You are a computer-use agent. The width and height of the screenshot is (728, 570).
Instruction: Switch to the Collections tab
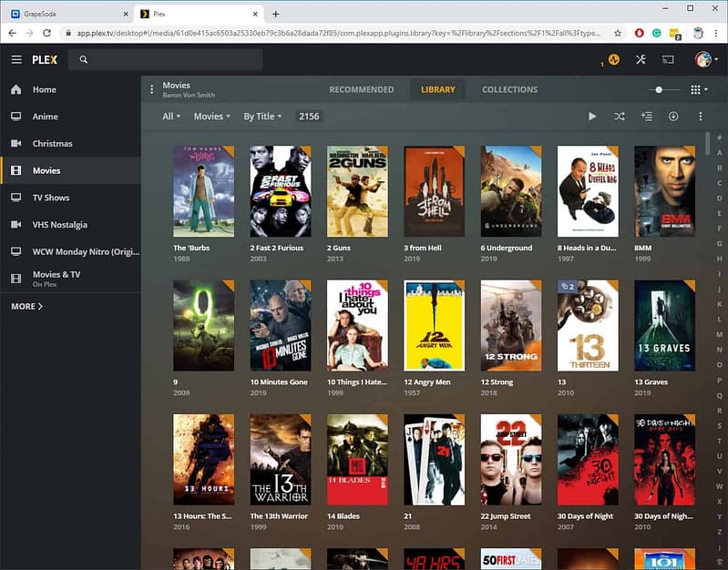[x=510, y=89]
